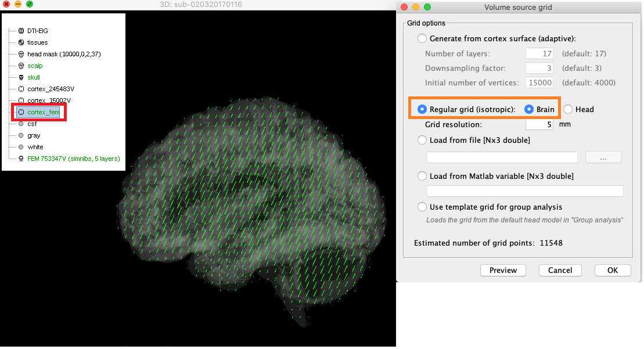Click the cortex_15002V surface icon
Viewport: 644px width, 349px height.
[21, 100]
